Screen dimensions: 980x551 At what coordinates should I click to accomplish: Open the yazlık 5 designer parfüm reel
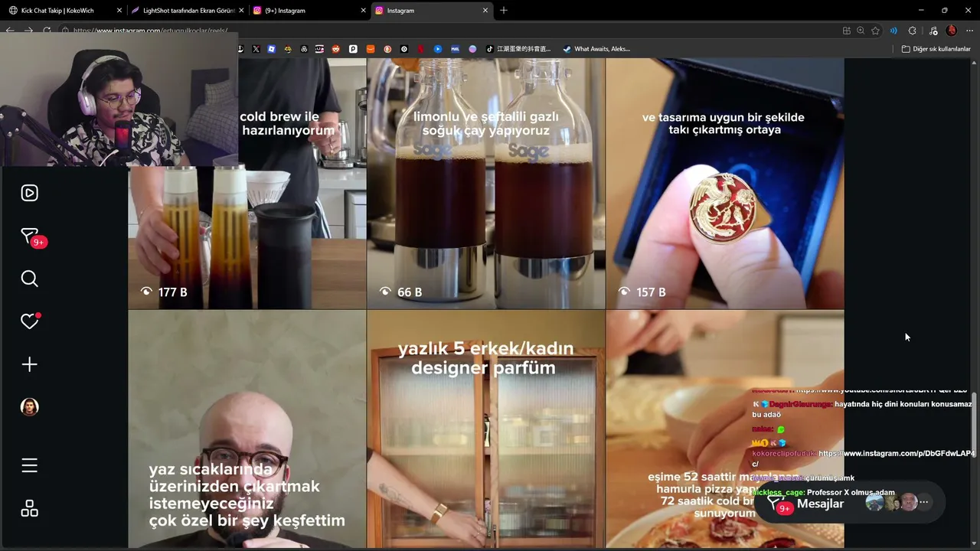[486, 429]
